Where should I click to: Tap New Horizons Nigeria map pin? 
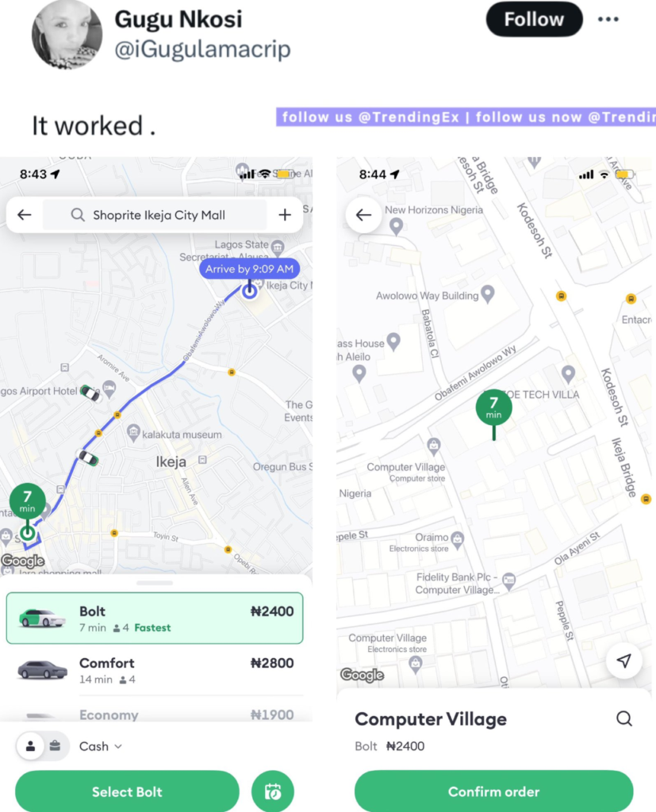(x=396, y=226)
